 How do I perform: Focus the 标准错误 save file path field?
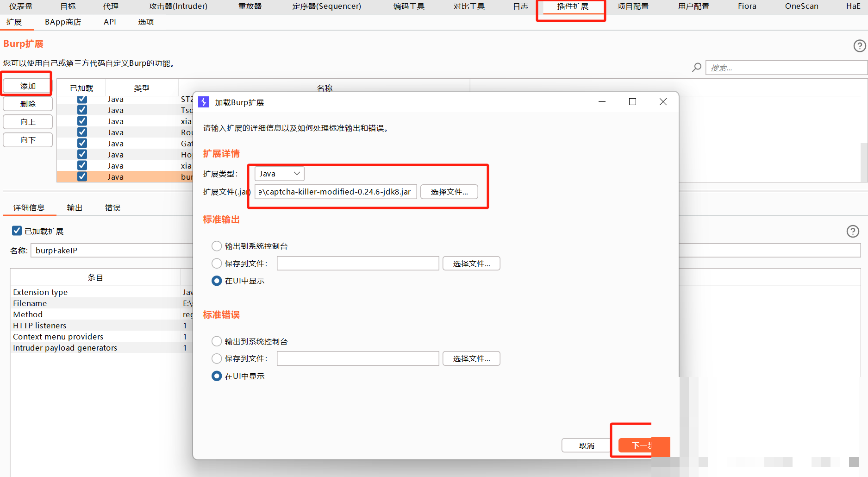(358, 358)
